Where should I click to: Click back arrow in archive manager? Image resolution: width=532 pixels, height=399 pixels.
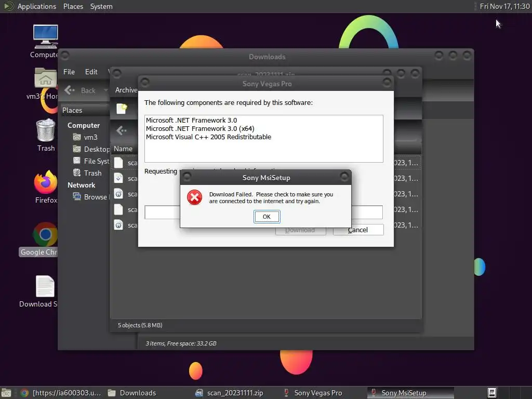coord(122,130)
